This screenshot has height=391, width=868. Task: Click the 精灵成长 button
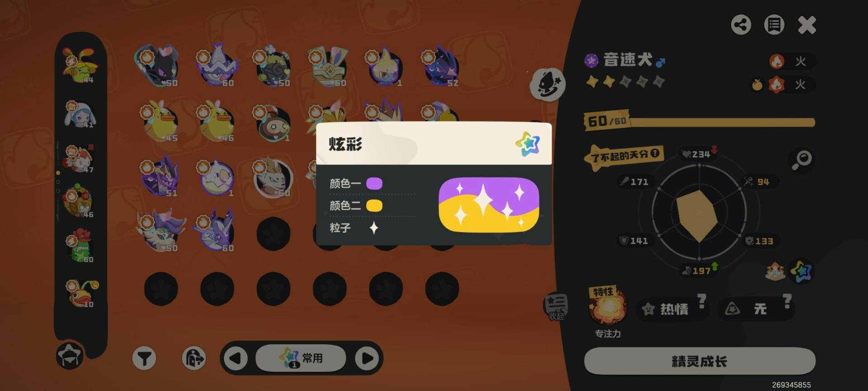[x=699, y=361]
